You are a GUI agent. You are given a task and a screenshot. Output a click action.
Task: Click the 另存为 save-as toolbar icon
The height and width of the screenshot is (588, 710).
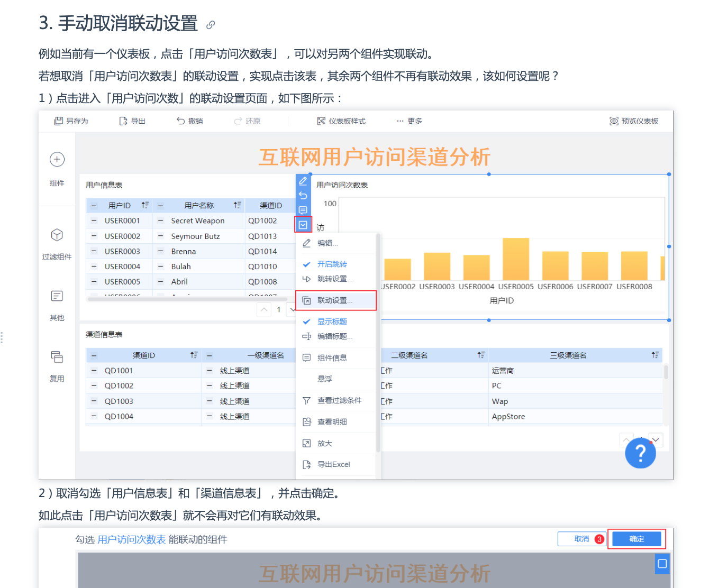coord(59,121)
